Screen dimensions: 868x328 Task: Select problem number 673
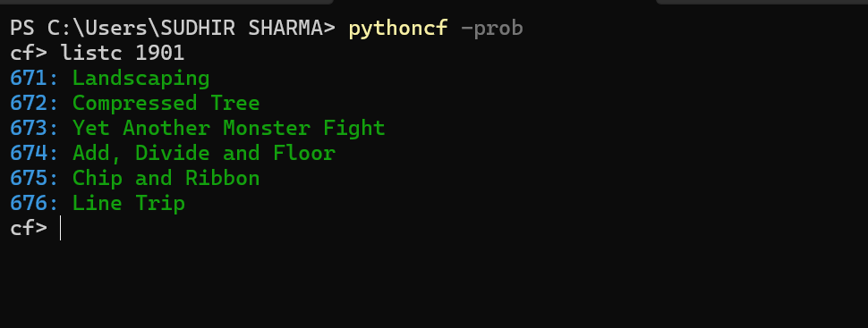tap(29, 129)
